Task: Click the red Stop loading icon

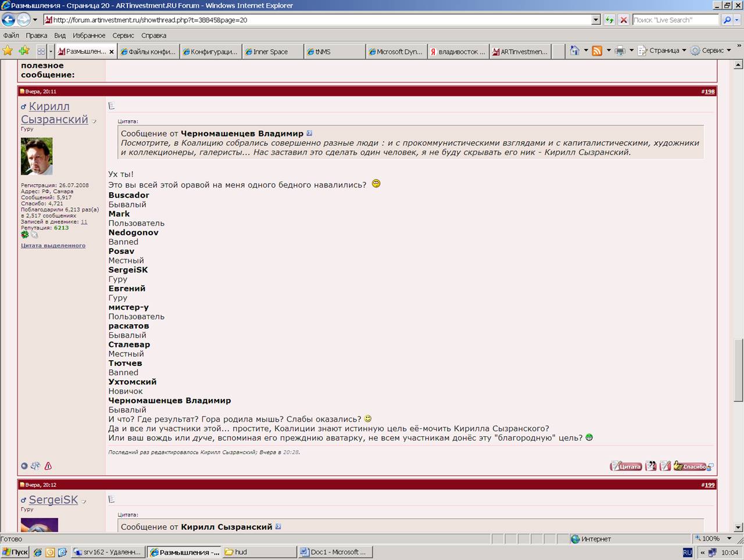Action: [x=624, y=20]
